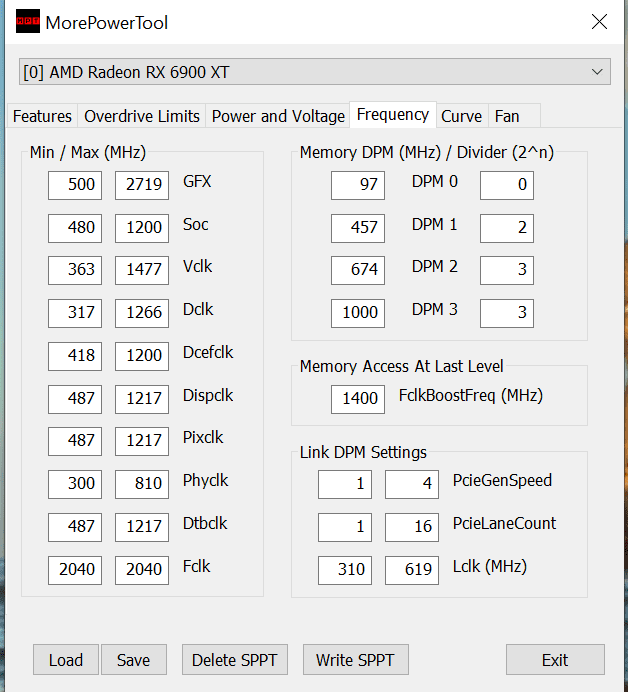Select Soc maximum field showing 1200
The width and height of the screenshot is (628, 692).
tap(142, 228)
